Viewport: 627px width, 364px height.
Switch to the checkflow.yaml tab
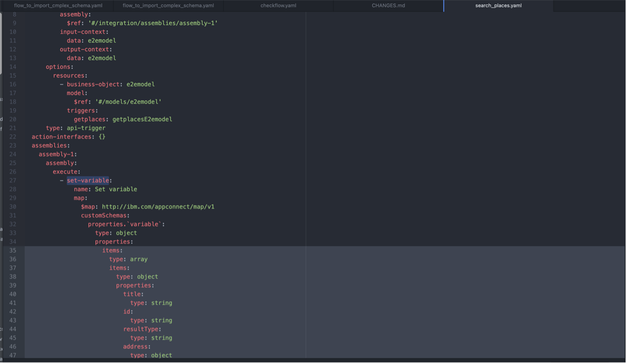(x=277, y=6)
